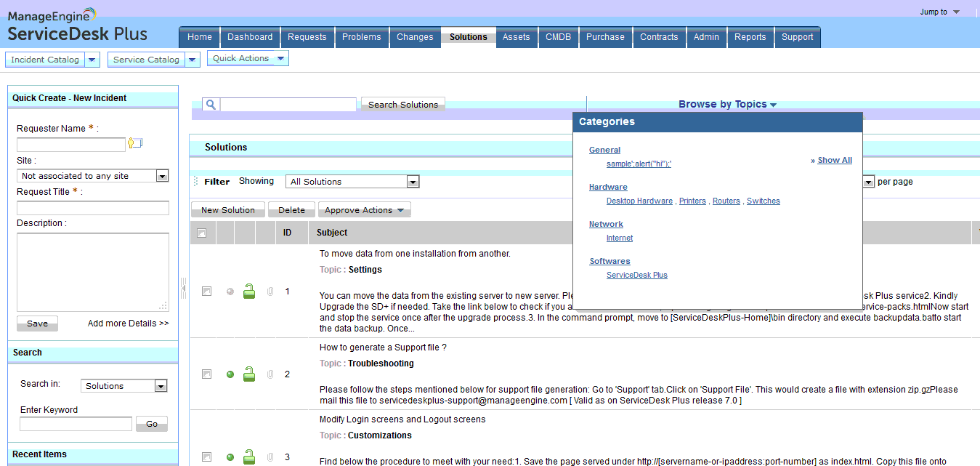
Task: Click the green status dot for solution 3
Action: pyautogui.click(x=230, y=457)
